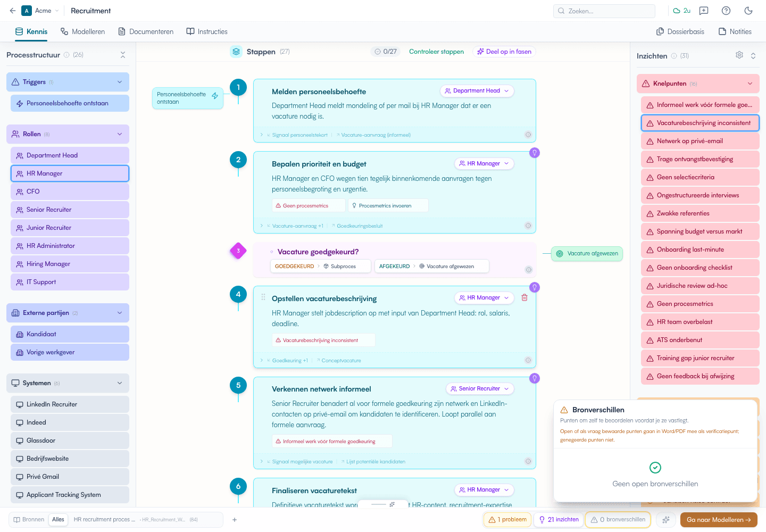Click Ga naar Modelleren button
The width and height of the screenshot is (766, 532).
click(719, 520)
